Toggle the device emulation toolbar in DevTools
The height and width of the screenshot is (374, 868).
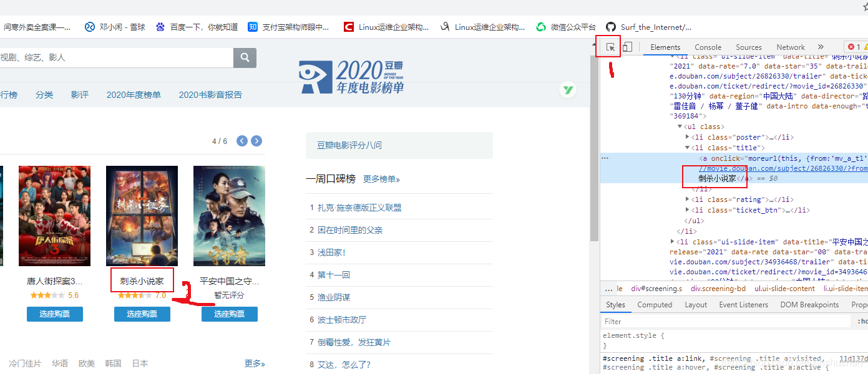(x=627, y=47)
